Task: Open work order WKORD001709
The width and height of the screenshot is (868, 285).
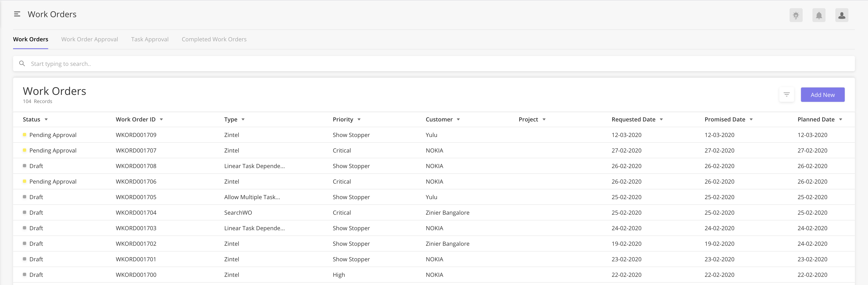Action: [136, 135]
